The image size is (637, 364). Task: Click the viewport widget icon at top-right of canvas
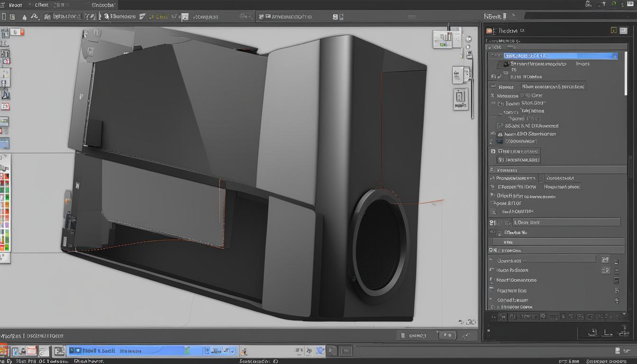443,39
